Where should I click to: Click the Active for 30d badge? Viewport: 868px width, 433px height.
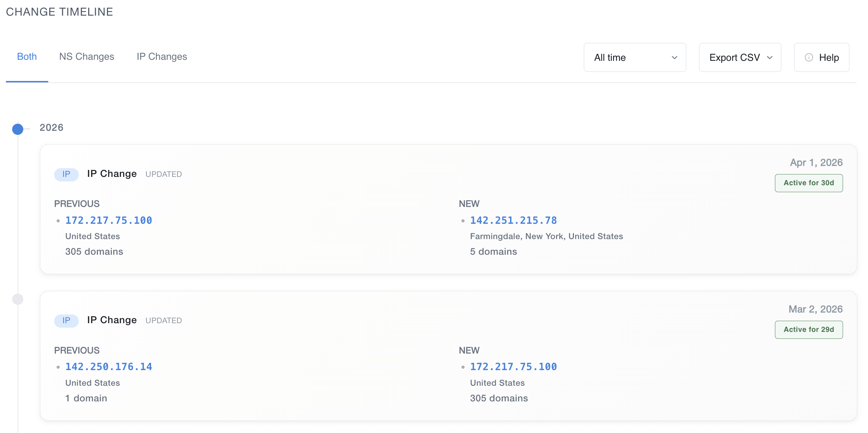[x=809, y=183]
